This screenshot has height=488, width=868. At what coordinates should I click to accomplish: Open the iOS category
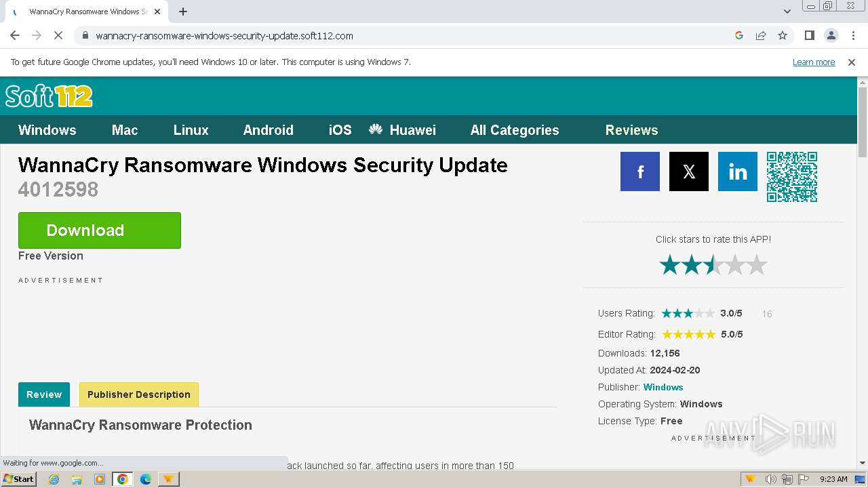click(x=340, y=130)
